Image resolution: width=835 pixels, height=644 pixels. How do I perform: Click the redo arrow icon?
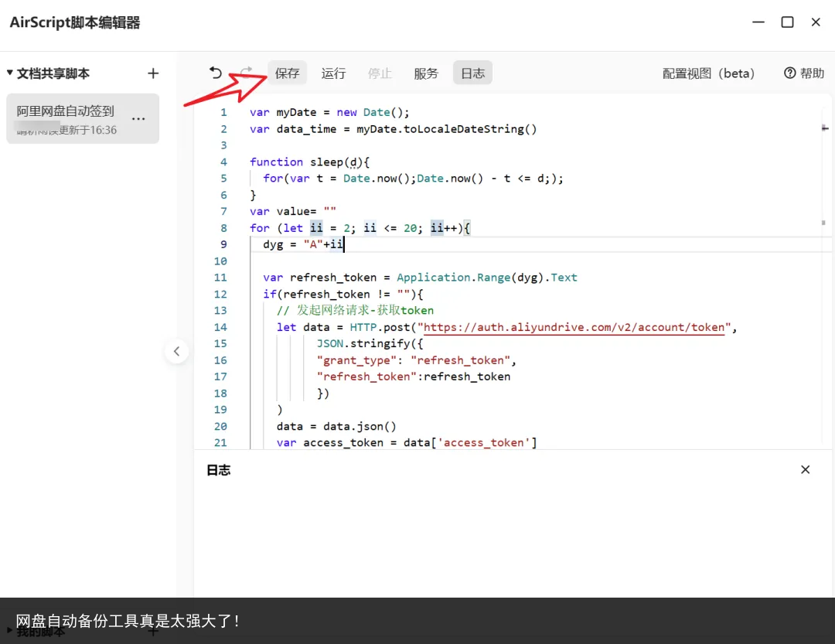tap(246, 71)
